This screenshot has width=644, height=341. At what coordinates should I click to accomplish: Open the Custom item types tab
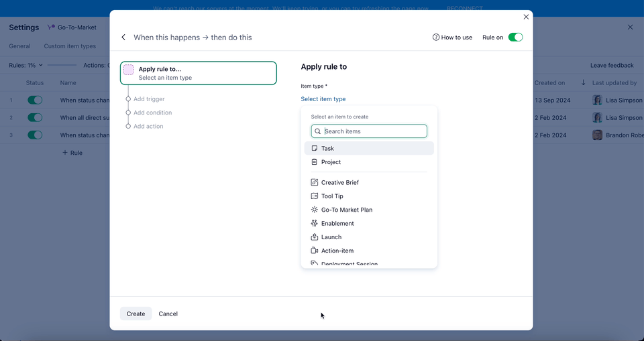click(70, 46)
